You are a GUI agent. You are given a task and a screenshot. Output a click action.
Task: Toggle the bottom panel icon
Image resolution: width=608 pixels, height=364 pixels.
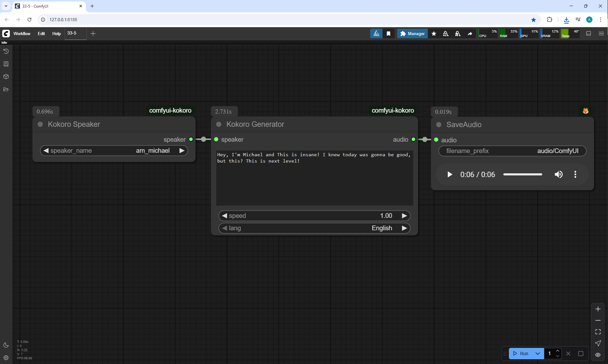[589, 34]
